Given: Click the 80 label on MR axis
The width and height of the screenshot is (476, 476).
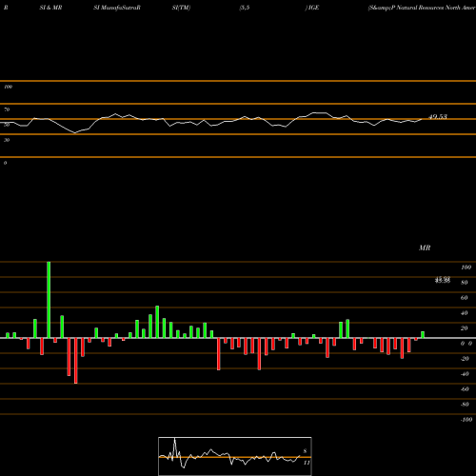Looking at the screenshot, I should [465, 283].
